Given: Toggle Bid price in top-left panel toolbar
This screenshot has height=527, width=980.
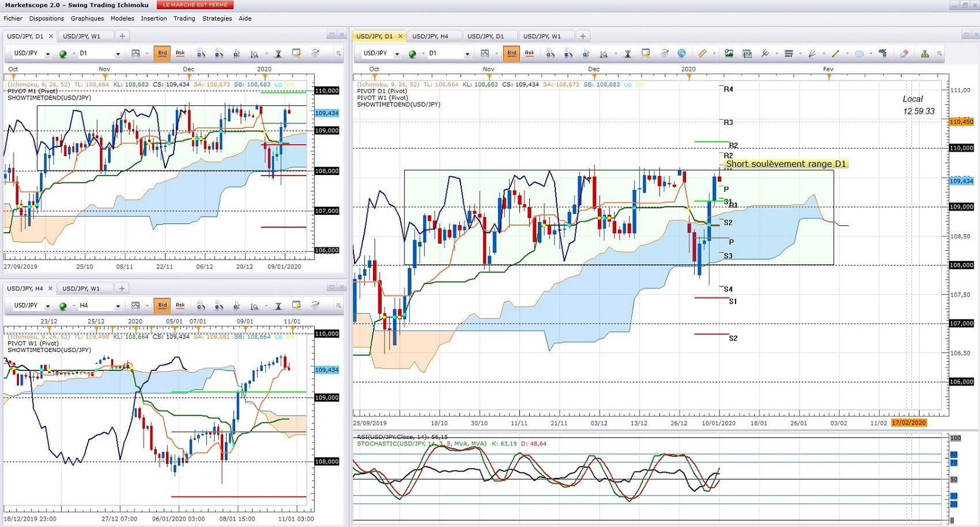Looking at the screenshot, I should point(163,54).
